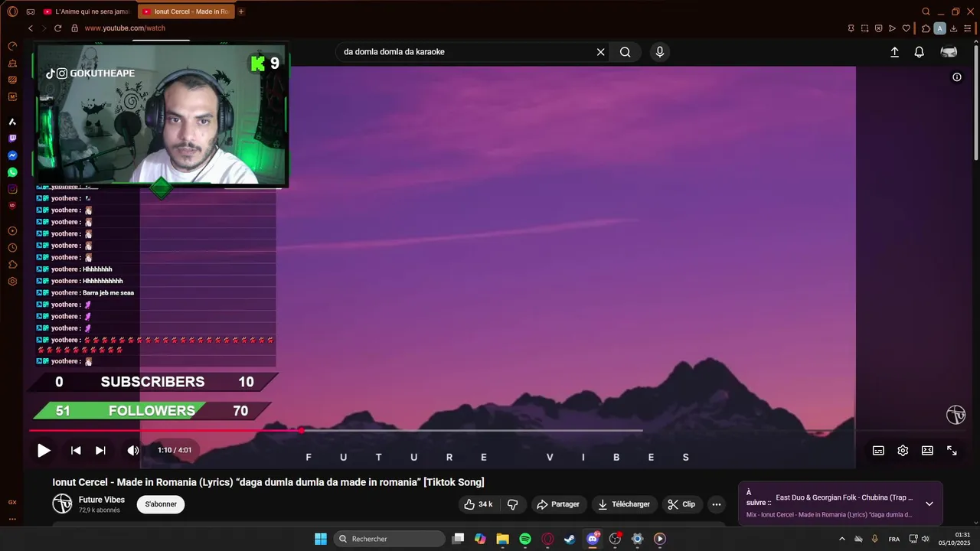This screenshot has width=980, height=551.
Task: Go to the previous video
Action: 76,451
